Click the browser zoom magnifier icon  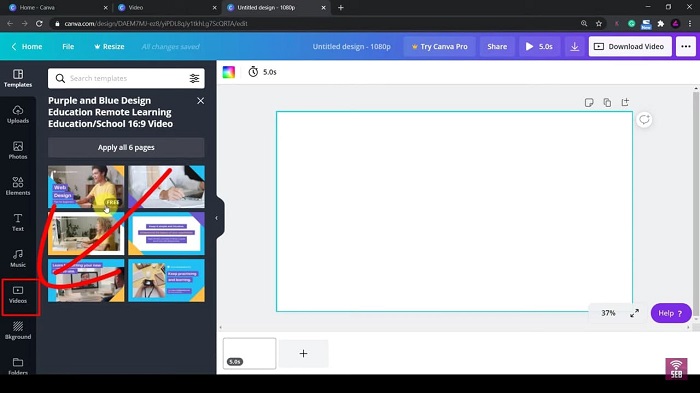[x=584, y=23]
